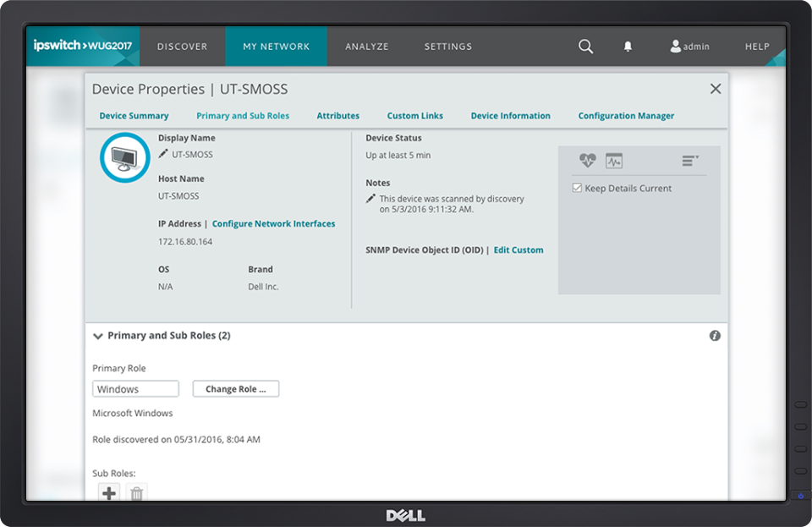The height and width of the screenshot is (527, 812).
Task: Click Configure Network Interfaces link
Action: [273, 223]
